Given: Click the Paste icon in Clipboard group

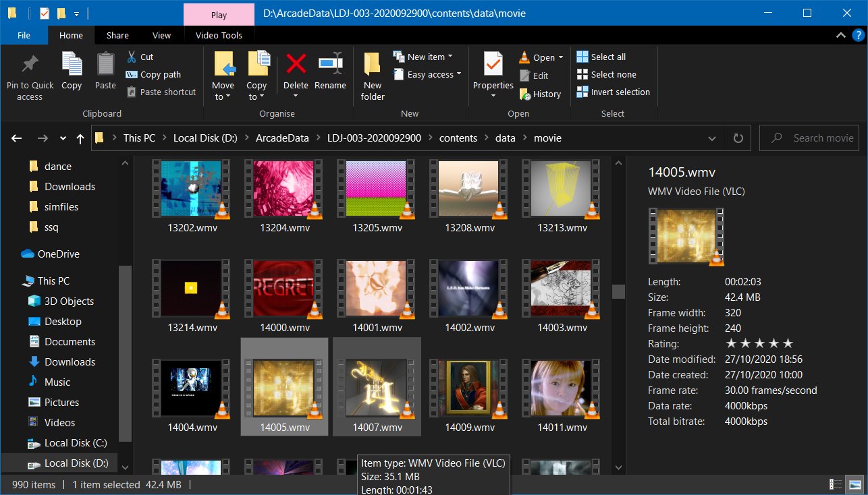Looking at the screenshot, I should coord(105,65).
